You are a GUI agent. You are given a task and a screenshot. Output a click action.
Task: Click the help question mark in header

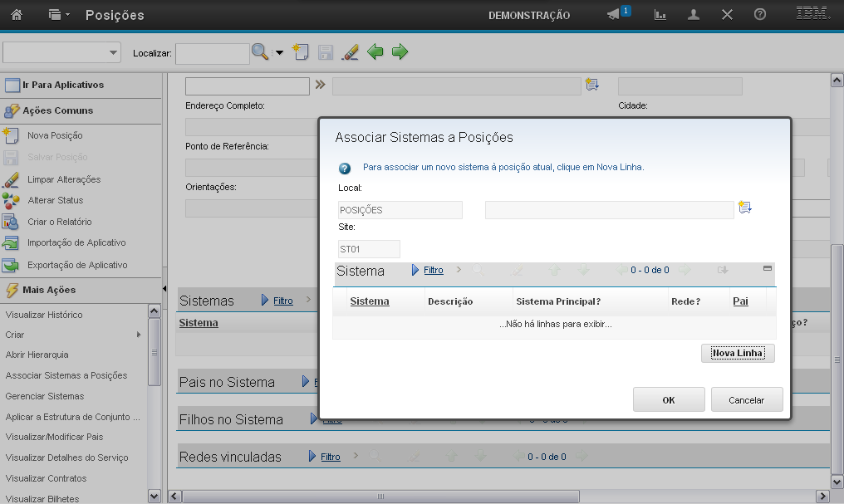759,15
